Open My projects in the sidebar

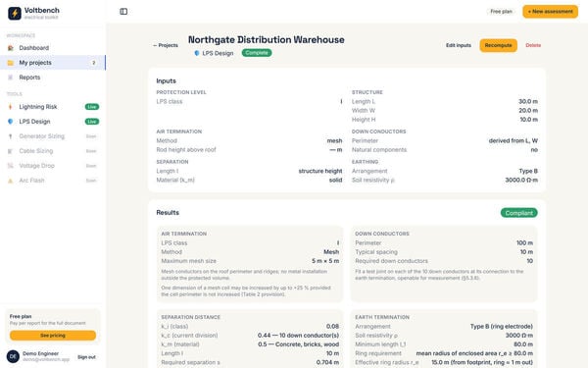click(x=53, y=63)
